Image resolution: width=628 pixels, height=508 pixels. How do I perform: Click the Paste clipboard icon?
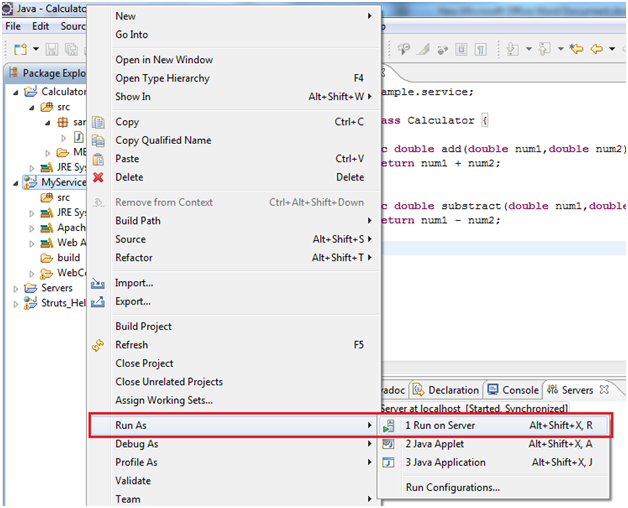98,159
